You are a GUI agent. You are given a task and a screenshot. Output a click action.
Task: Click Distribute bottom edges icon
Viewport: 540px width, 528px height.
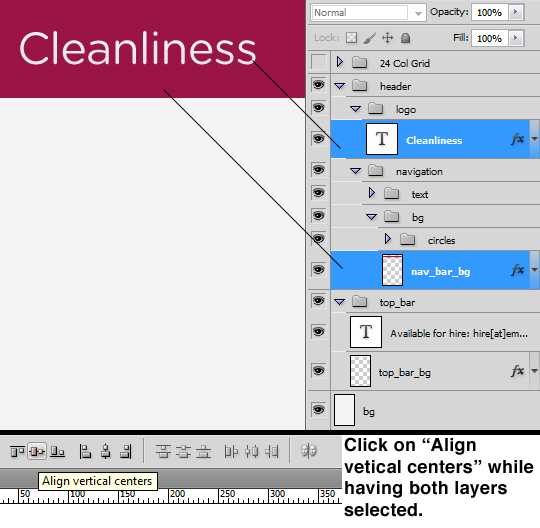coord(204,451)
